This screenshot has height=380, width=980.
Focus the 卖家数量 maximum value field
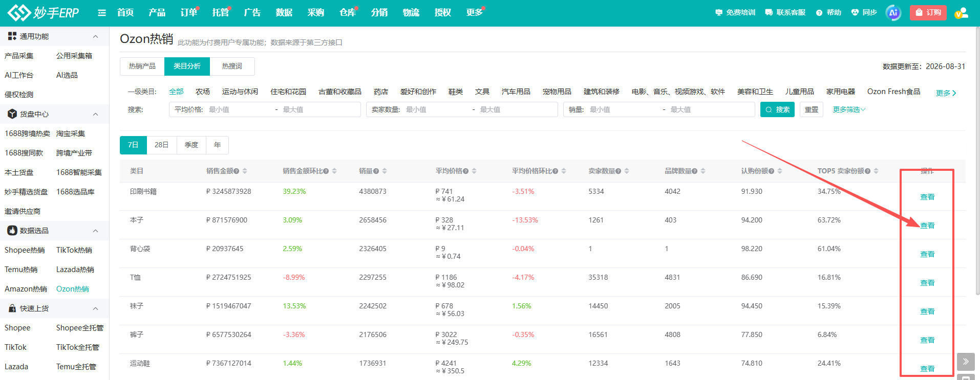pos(515,109)
